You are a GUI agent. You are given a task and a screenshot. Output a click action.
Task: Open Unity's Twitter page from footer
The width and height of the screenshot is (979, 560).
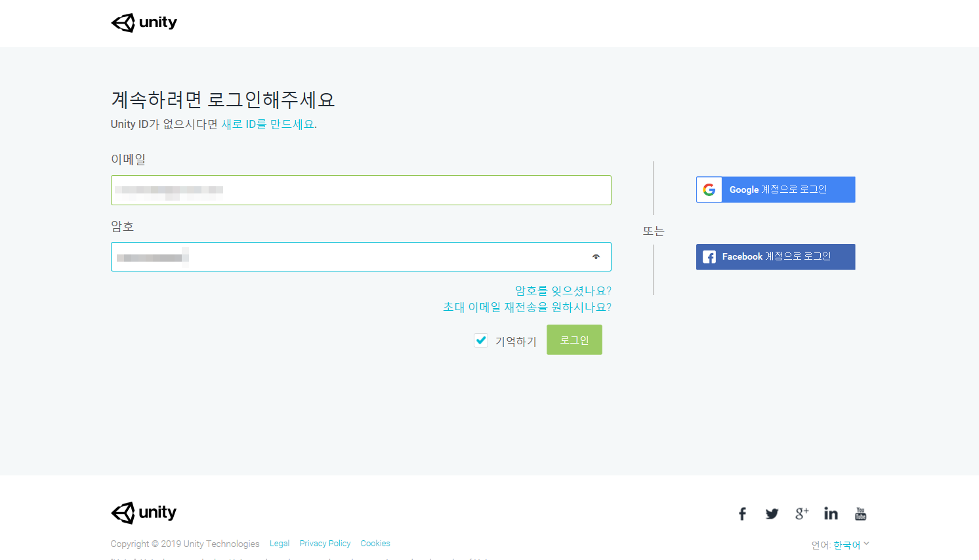[x=772, y=513]
